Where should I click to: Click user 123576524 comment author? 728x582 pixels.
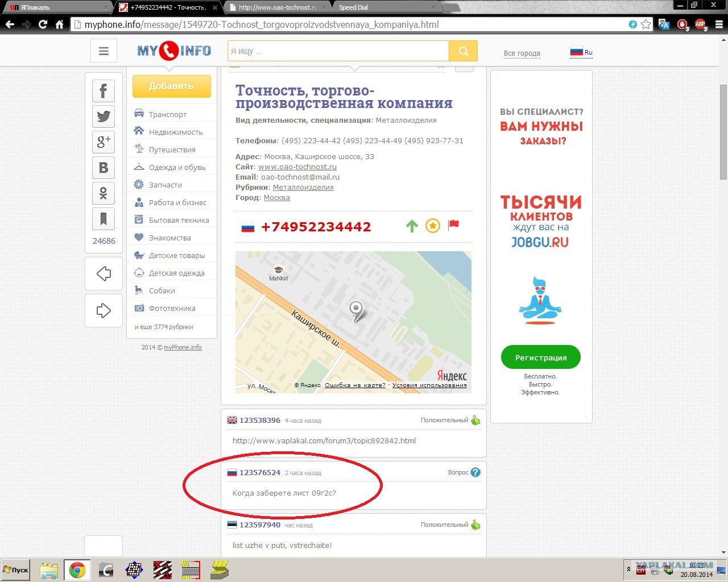coord(260,472)
